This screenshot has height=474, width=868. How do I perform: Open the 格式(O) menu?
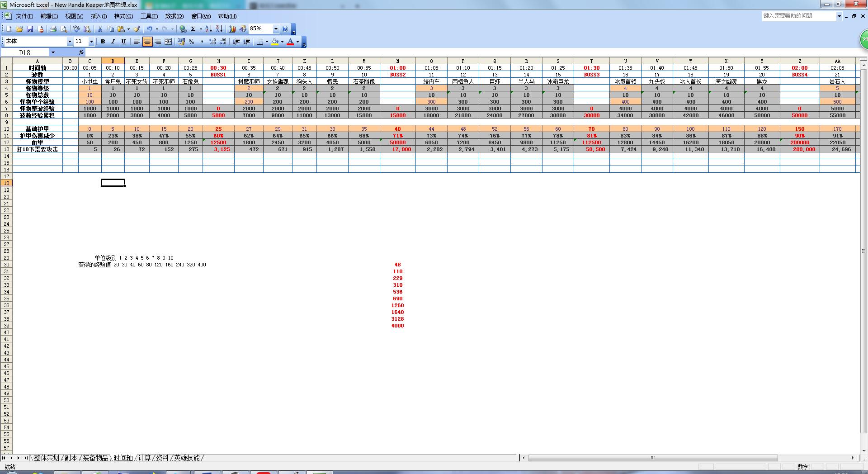click(123, 16)
